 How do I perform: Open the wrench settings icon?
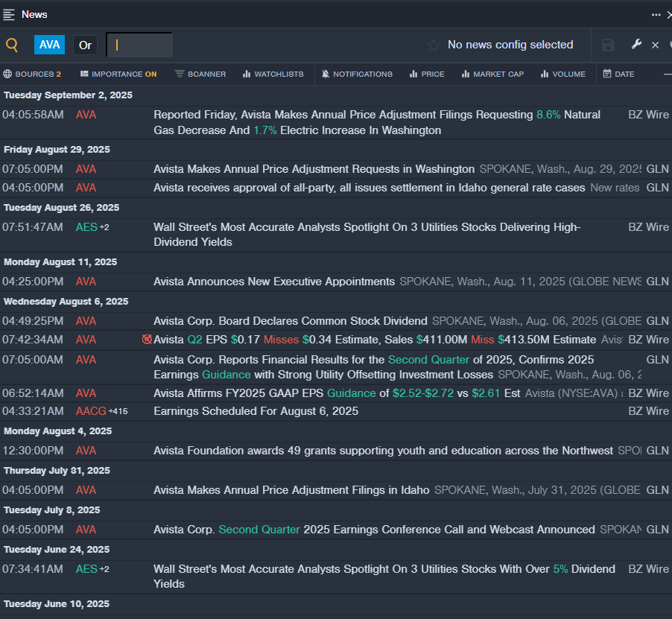coord(636,45)
